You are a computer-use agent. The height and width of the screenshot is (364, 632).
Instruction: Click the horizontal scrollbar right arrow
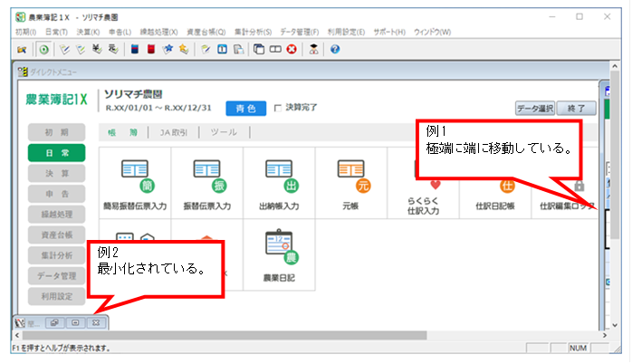(605, 335)
